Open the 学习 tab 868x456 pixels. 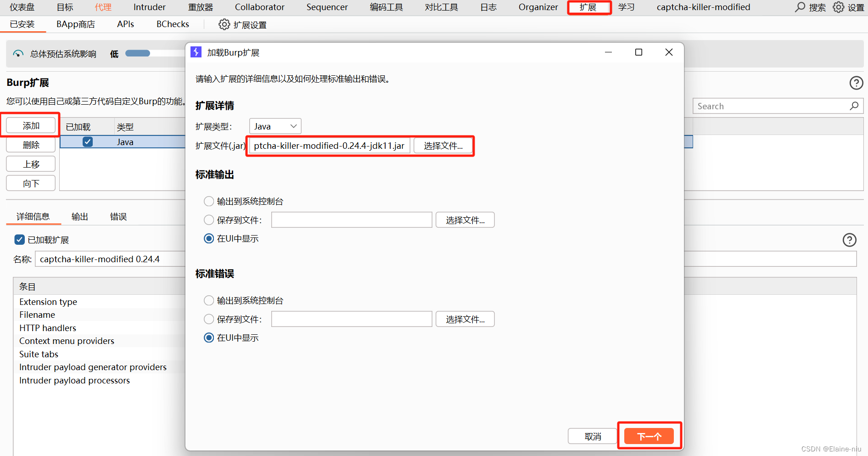626,7
